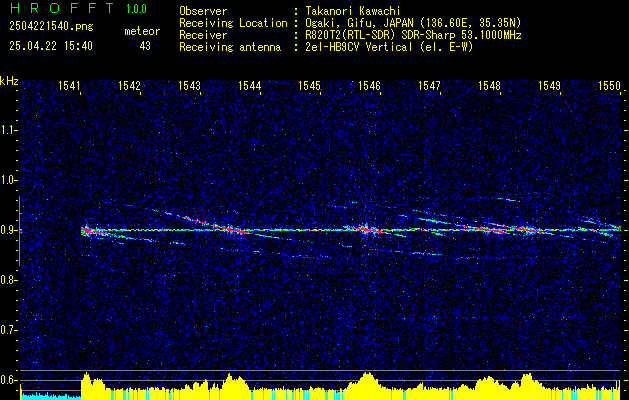Click the antenna text 2el-HB9CV Vertical

[x=359, y=47]
